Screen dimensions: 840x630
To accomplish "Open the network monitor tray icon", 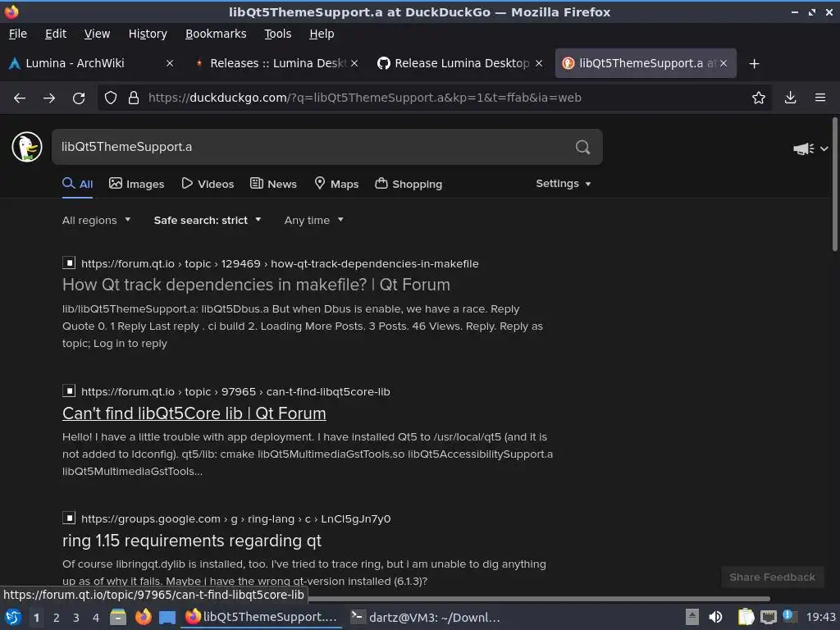I will 768,618.
